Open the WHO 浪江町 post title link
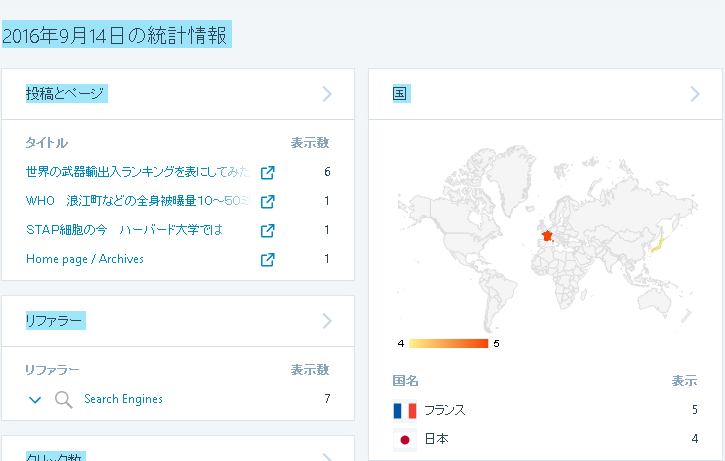Image resolution: width=725 pixels, height=461 pixels. [136, 201]
